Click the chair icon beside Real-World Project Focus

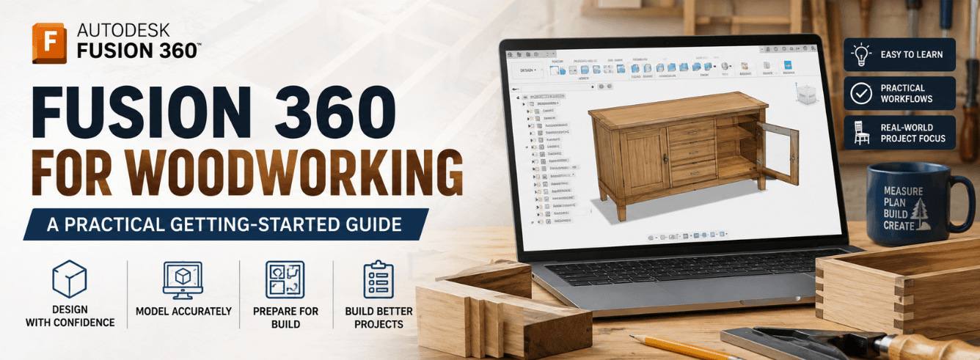(x=861, y=133)
